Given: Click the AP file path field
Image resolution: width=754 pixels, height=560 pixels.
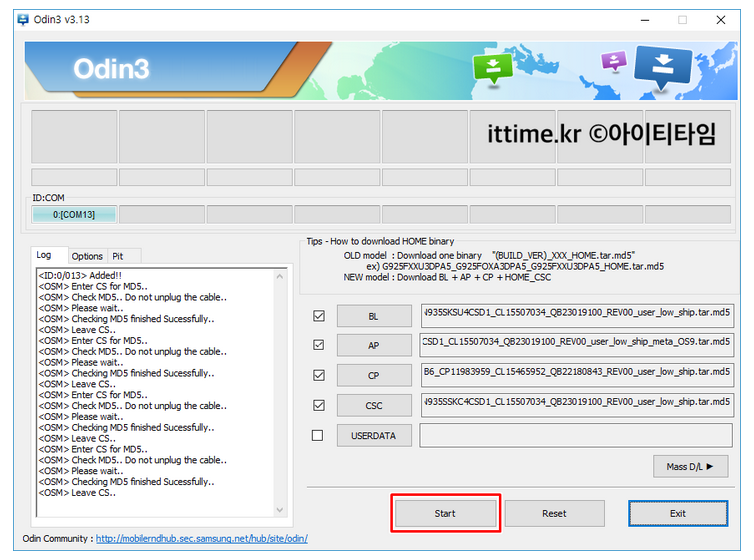Looking at the screenshot, I should (x=577, y=345).
